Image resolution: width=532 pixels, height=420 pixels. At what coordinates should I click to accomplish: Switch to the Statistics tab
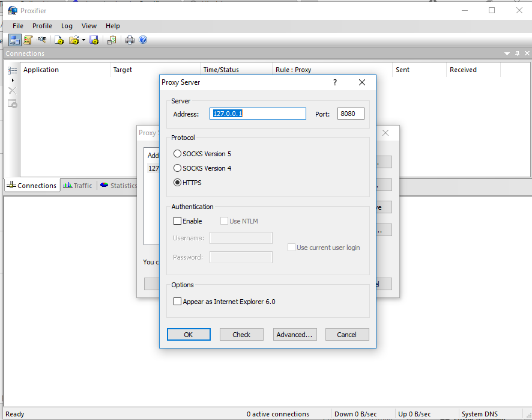click(119, 186)
